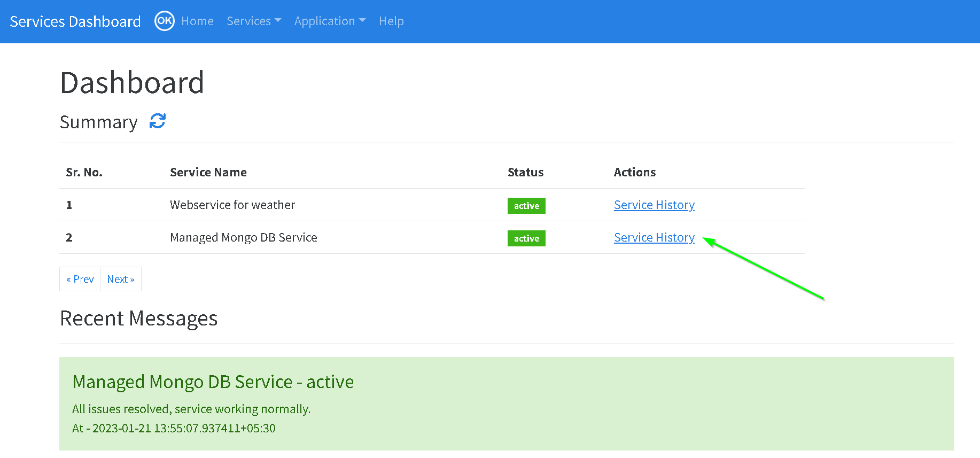Click the 'All issues resolved' message text
The image size is (980, 458).
pyautogui.click(x=191, y=409)
